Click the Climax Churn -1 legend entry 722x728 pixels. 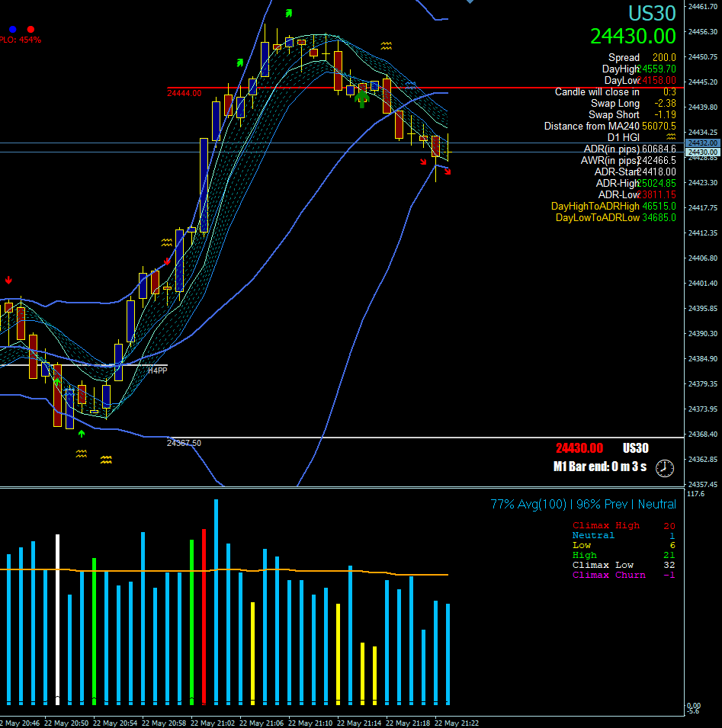tap(624, 575)
